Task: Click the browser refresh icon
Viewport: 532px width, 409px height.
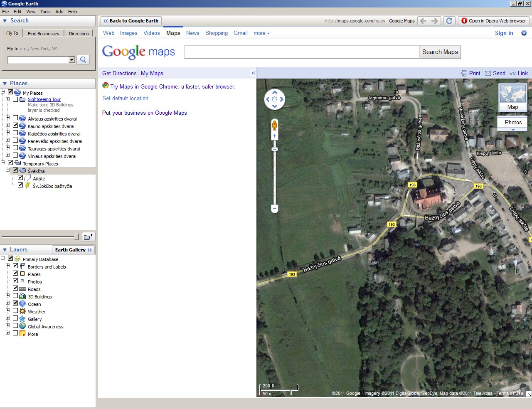Action: coord(449,21)
